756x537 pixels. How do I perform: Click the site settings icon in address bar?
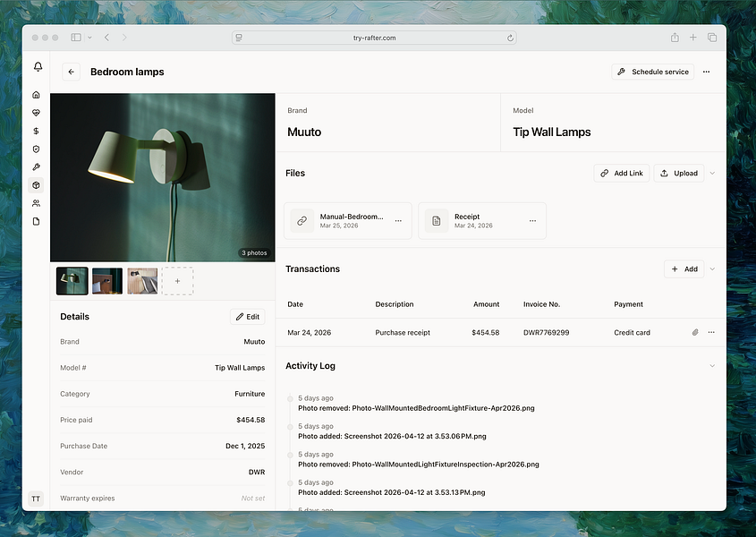pos(239,38)
